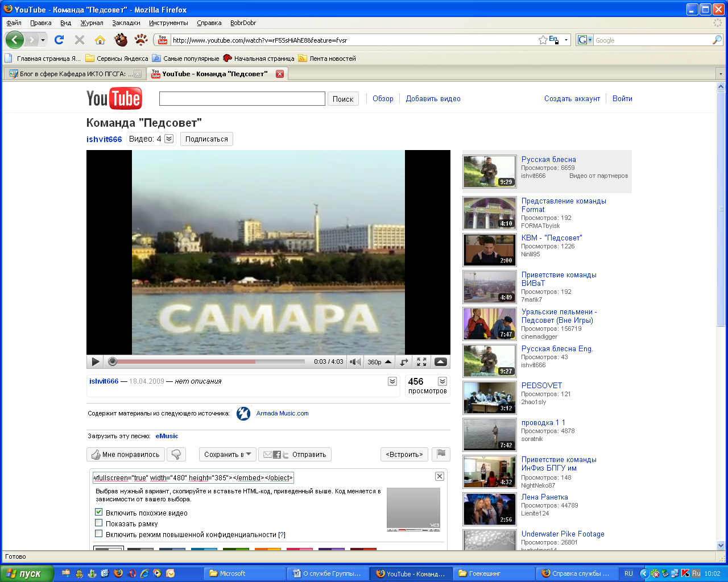Toggle Включить похожие видео checkbox
Screen dimensions: 728x582
coord(99,512)
